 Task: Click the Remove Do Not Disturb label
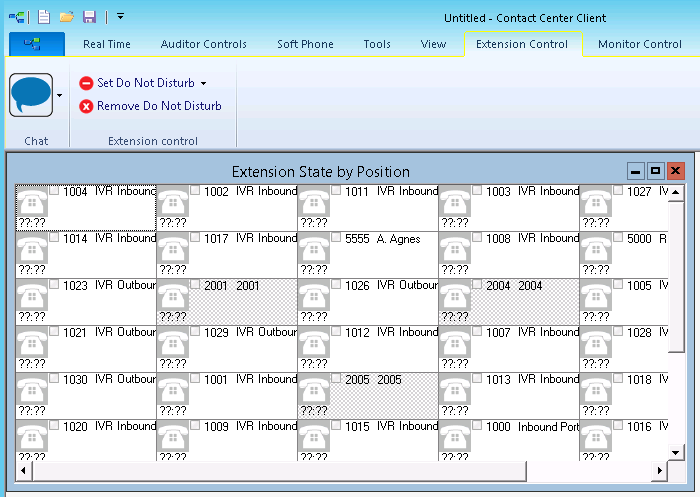159,106
